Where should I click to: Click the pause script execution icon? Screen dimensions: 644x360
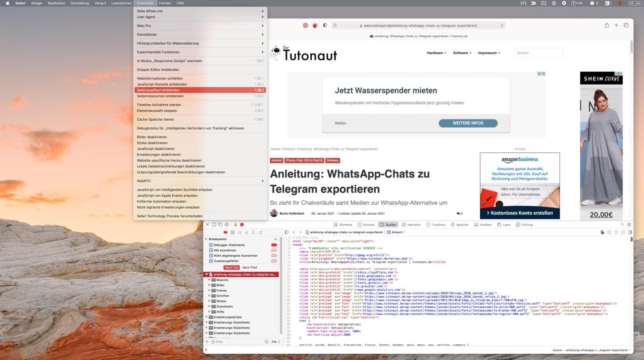point(233,233)
